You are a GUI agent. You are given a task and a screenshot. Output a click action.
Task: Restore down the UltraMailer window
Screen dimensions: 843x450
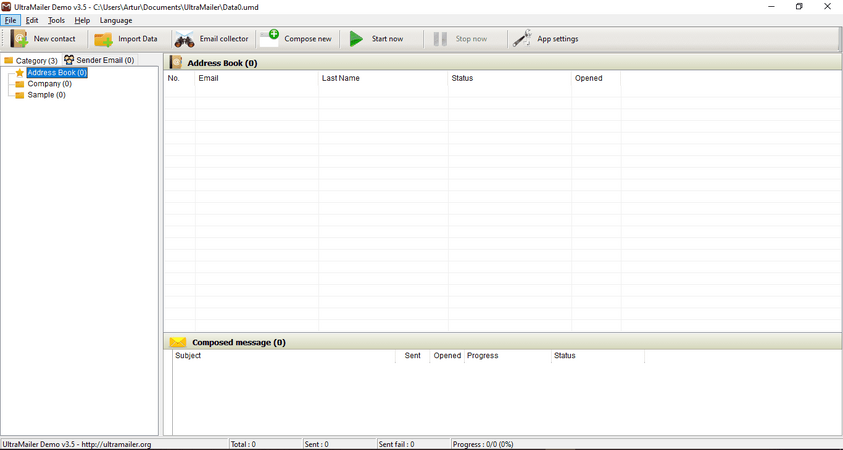coord(799,7)
